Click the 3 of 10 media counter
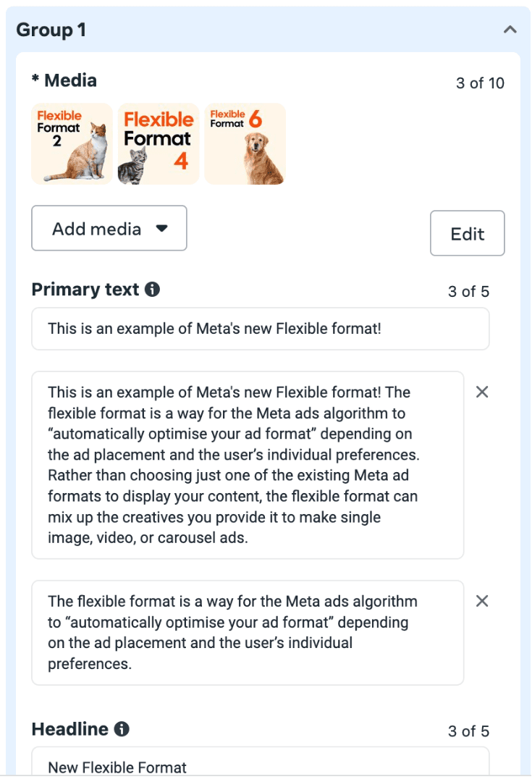The image size is (532, 782). point(478,83)
